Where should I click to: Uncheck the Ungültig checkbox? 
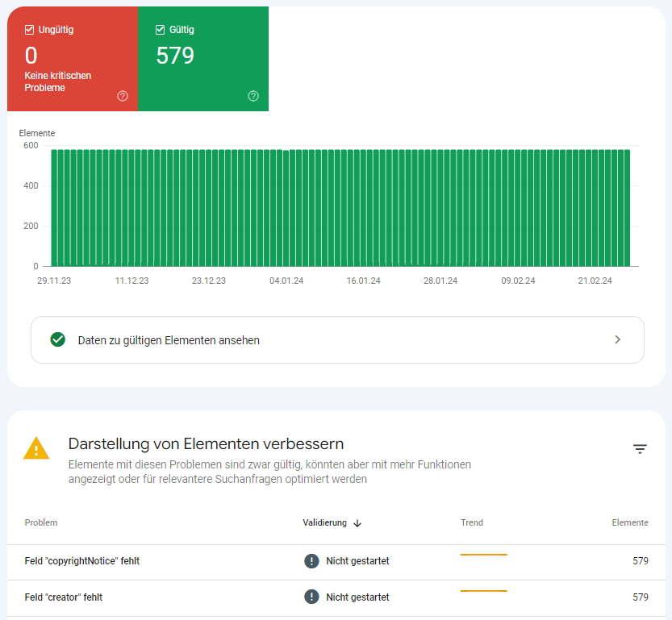point(30,30)
